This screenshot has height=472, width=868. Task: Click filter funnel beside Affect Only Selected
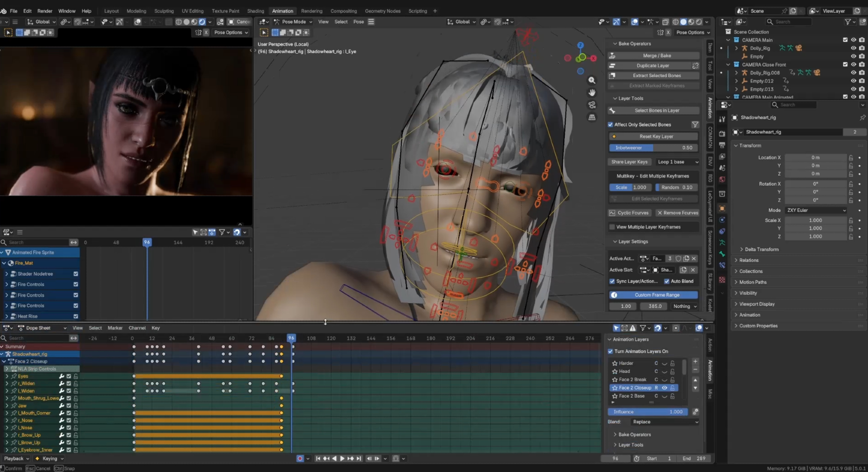(695, 125)
